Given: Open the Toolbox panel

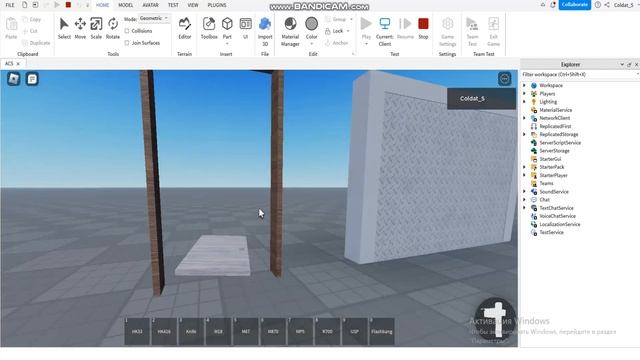Looking at the screenshot, I should click(x=209, y=28).
